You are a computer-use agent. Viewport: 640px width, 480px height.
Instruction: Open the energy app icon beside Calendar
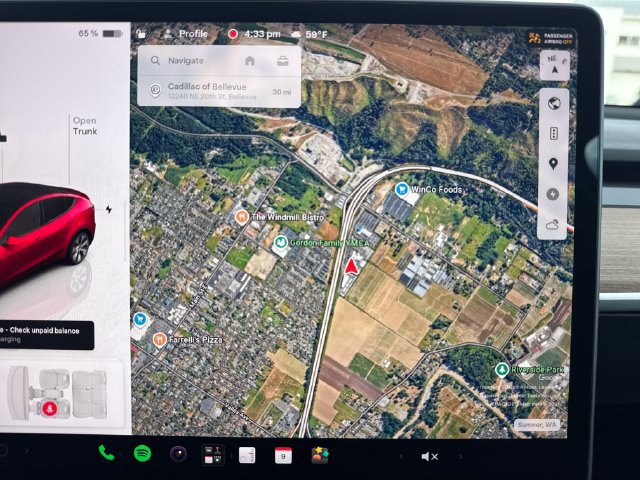pyautogui.click(x=247, y=455)
